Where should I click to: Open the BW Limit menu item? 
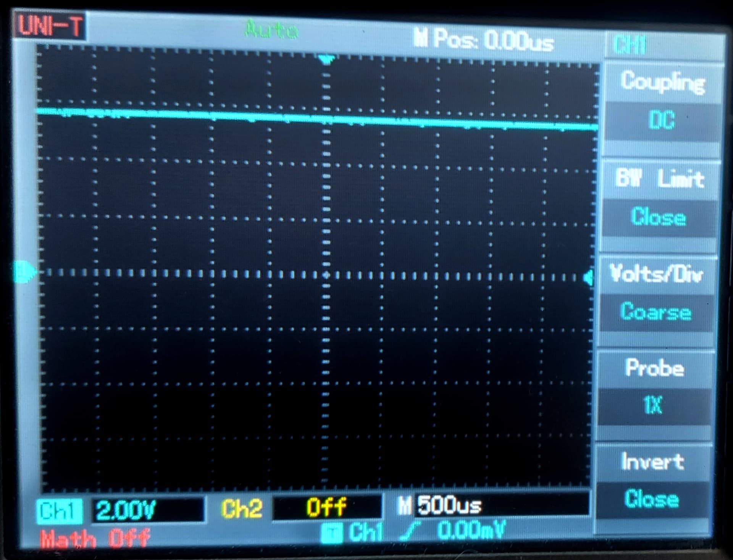click(x=660, y=179)
